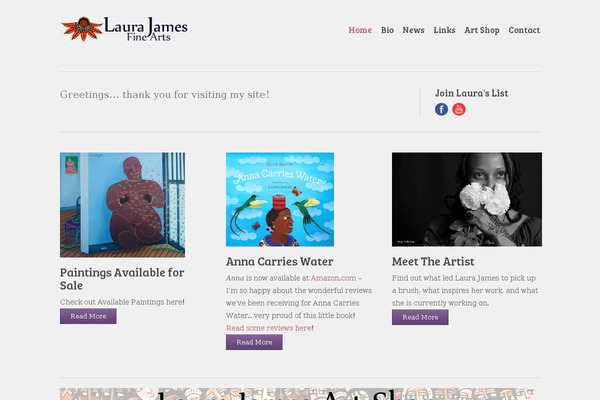The height and width of the screenshot is (400, 600).
Task: Click the 'Greetings... thank you for visiting' text
Action: click(165, 94)
